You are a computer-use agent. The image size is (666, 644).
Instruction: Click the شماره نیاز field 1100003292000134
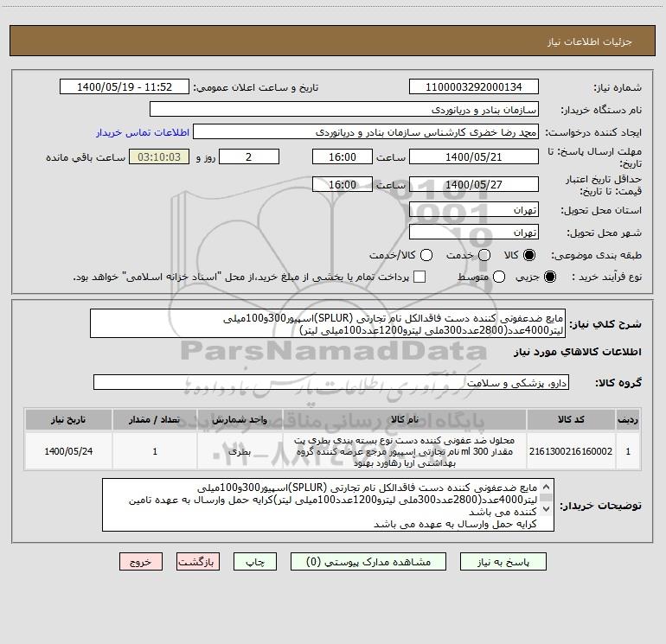(474, 86)
